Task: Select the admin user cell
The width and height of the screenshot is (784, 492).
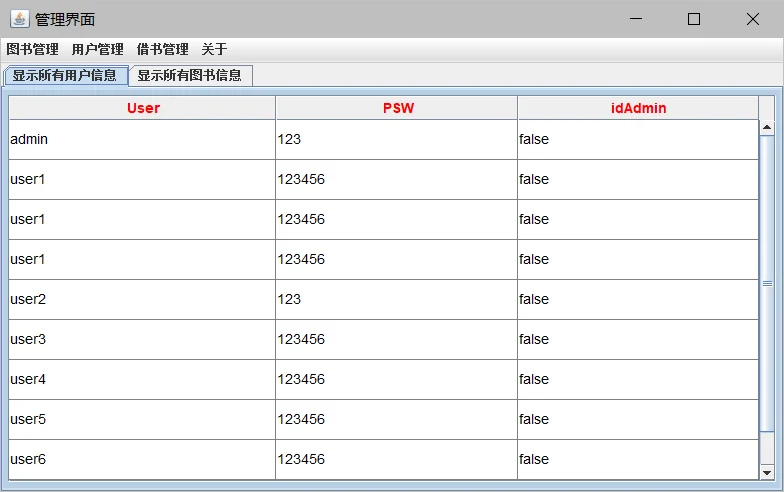Action: 142,140
